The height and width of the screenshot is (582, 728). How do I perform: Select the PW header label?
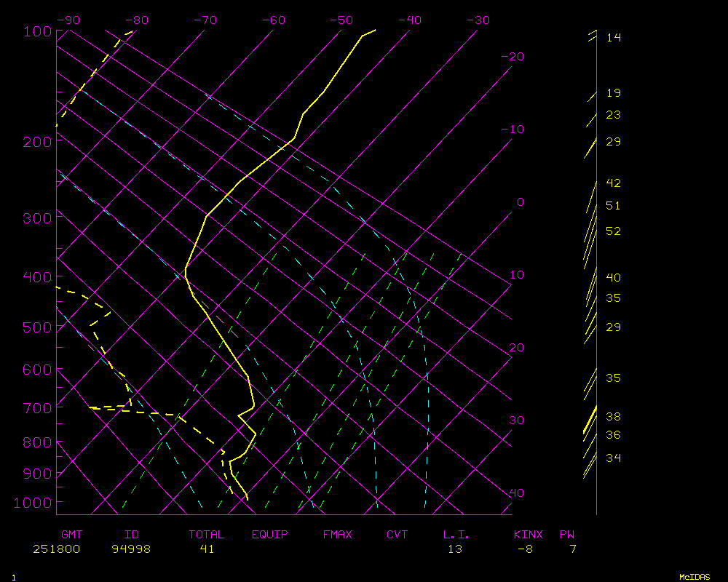[566, 535]
